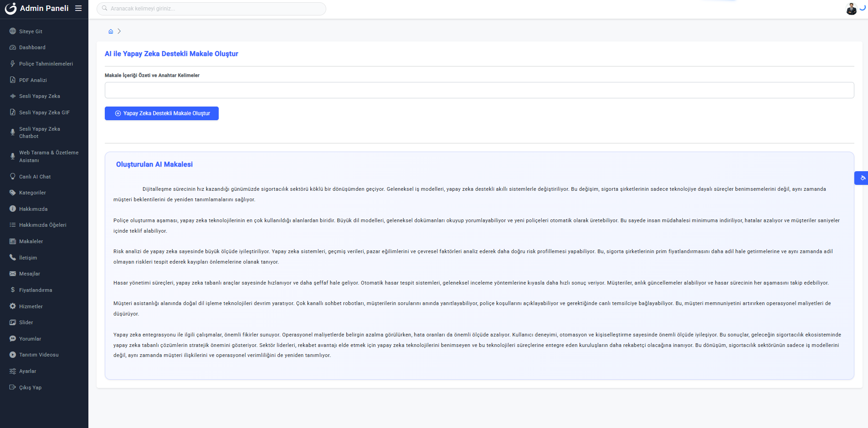Screen dimensions: 868x428
Task: Click the Siteye Git globe icon
Action: (x=13, y=31)
